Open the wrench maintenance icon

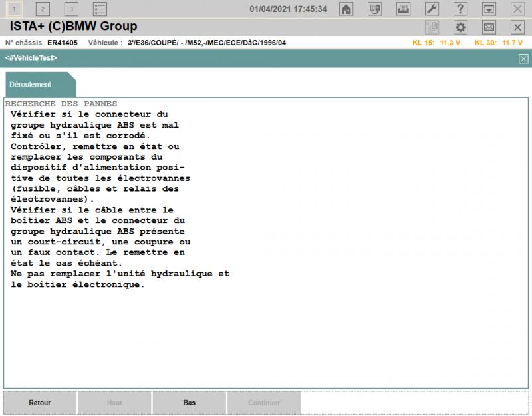click(x=432, y=9)
